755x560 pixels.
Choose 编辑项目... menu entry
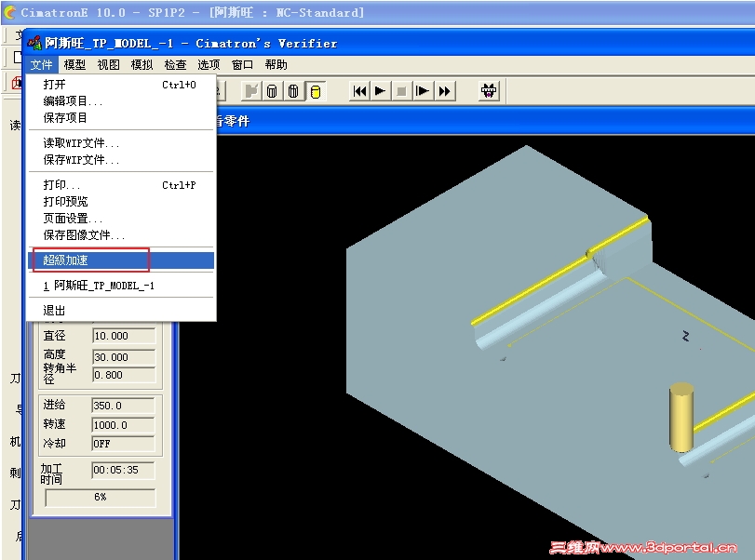coord(121,101)
